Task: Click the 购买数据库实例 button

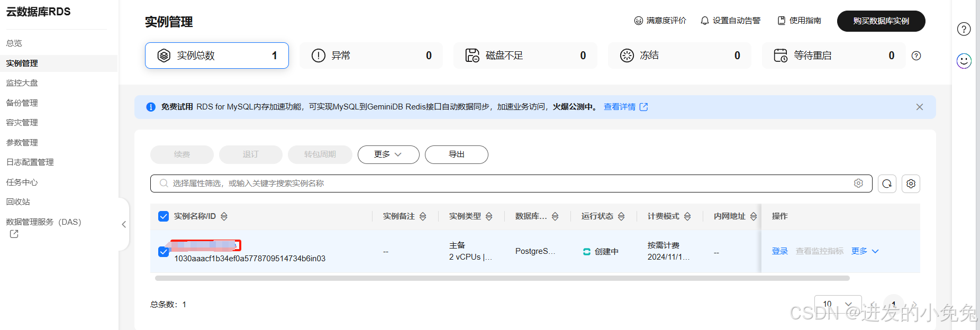Action: [881, 21]
